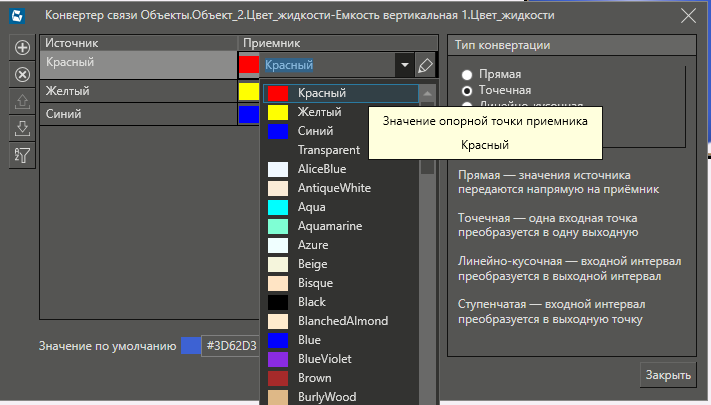Screen dimensions: 711x405
Task: Move the selected row up with the arrow icon
Action: pos(22,101)
